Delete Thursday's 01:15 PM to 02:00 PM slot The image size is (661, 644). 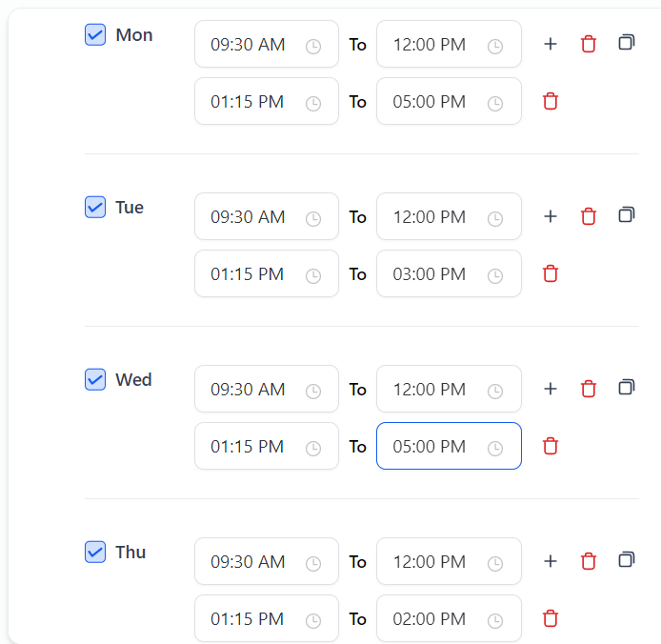[550, 618]
